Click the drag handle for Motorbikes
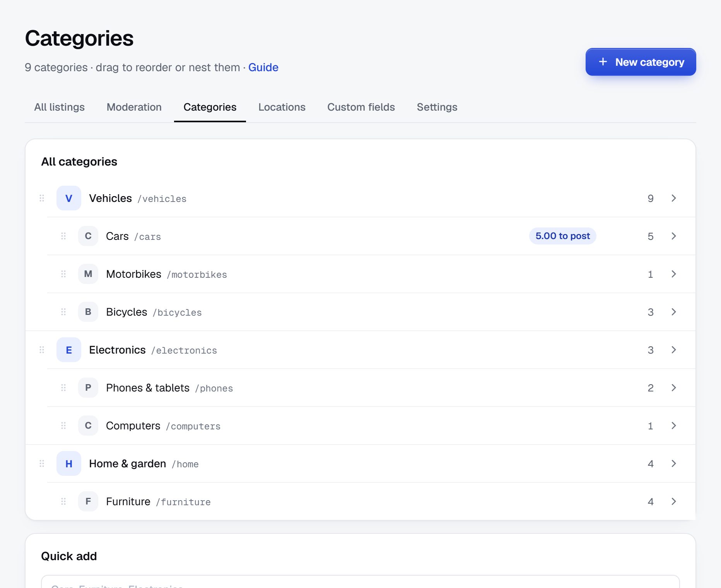Viewport: 721px width, 588px height. coord(63,274)
